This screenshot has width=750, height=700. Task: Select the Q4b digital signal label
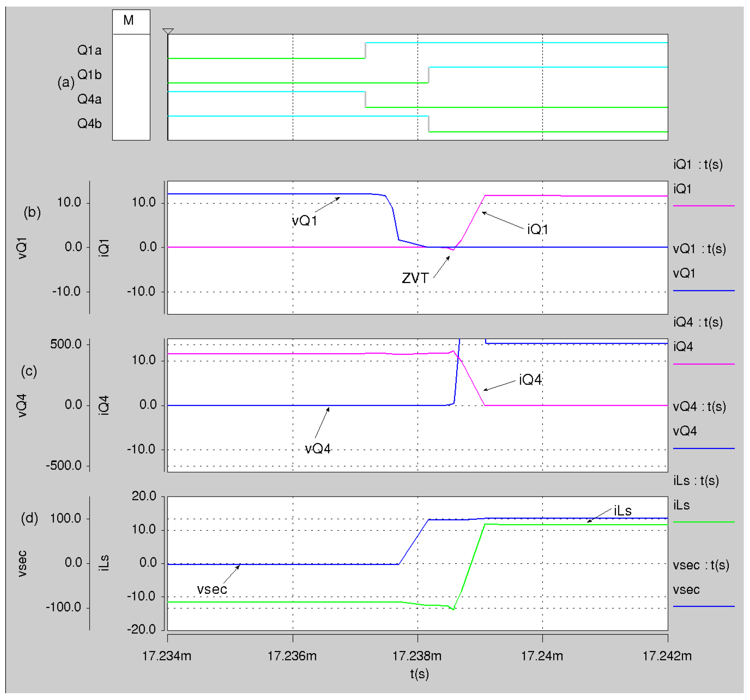89,124
